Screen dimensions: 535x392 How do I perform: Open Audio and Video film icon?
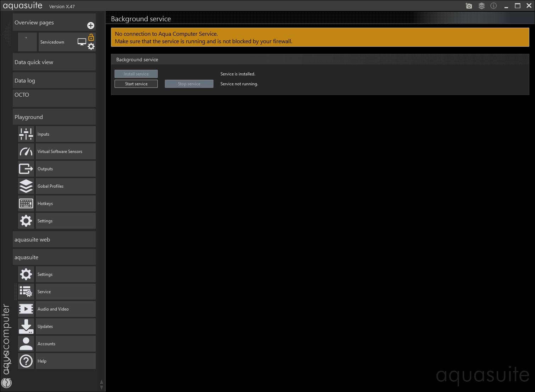pyautogui.click(x=26, y=309)
